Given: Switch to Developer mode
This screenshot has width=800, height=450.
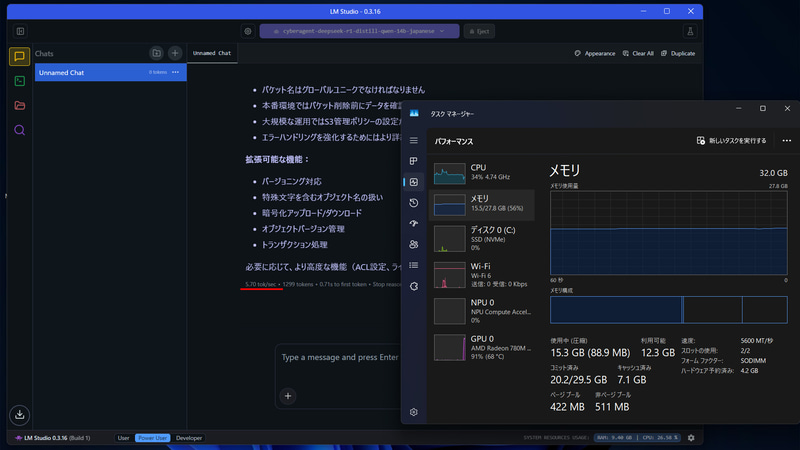Looking at the screenshot, I should [x=189, y=438].
